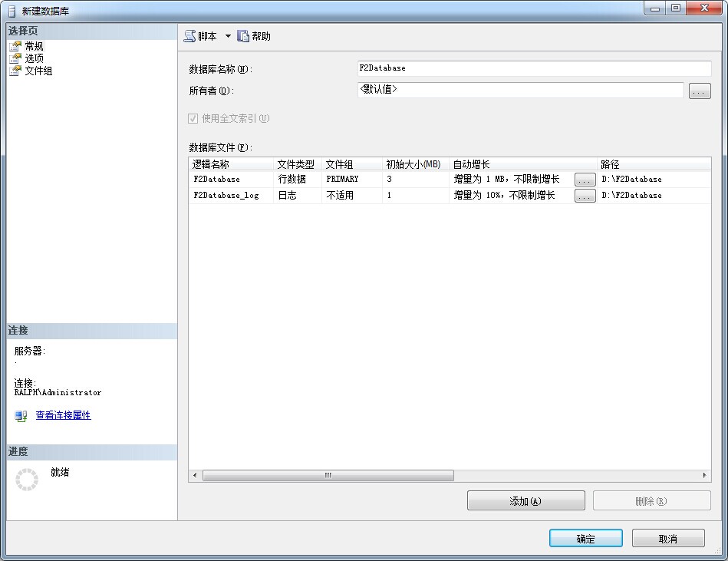The image size is (728, 561).
Task: Select the F2Database_log logical name cell
Action: pyautogui.click(x=231, y=196)
